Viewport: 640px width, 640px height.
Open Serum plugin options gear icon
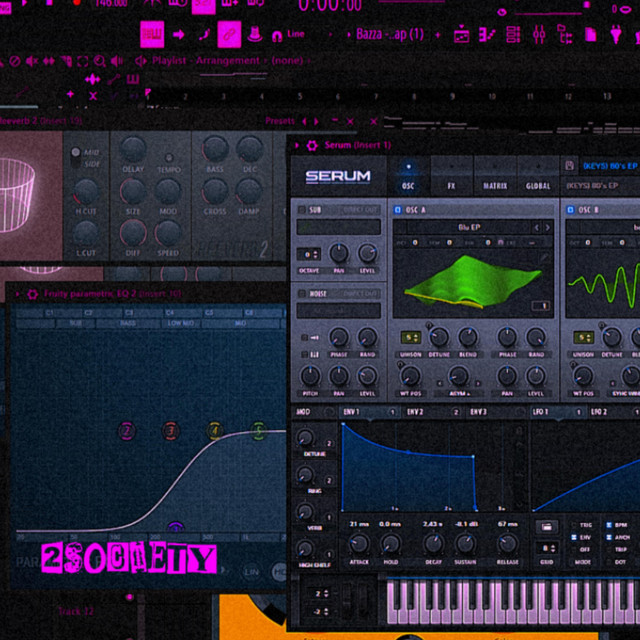(312, 145)
